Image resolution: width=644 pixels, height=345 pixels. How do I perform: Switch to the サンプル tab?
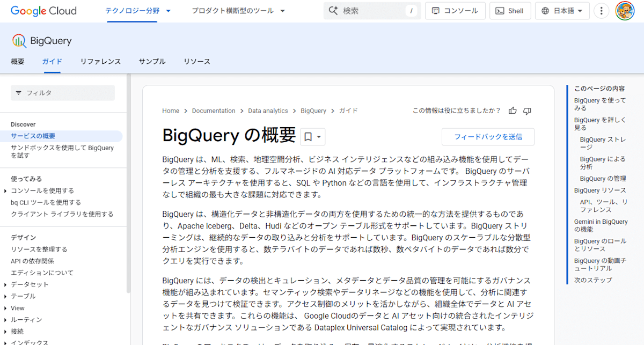click(152, 61)
